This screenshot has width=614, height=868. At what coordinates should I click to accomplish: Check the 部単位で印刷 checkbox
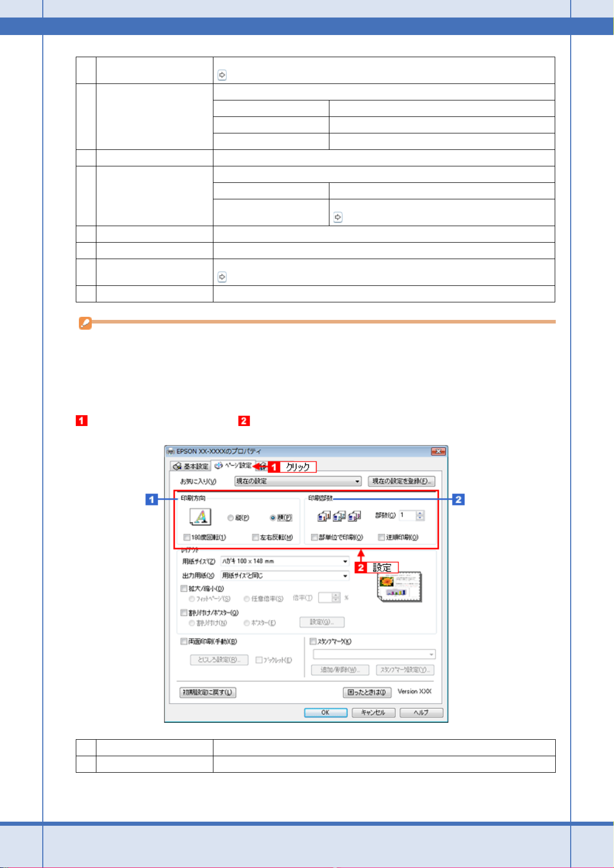(314, 537)
